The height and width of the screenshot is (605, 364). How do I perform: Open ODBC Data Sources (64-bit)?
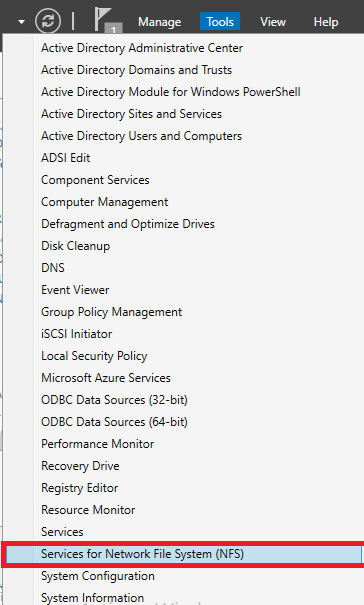click(114, 422)
